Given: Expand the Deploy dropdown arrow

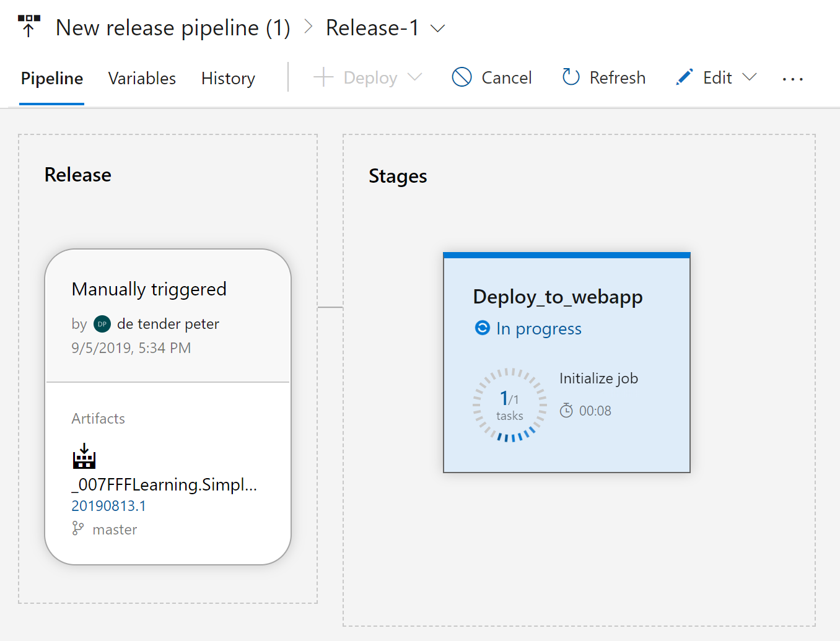Looking at the screenshot, I should click(x=416, y=77).
